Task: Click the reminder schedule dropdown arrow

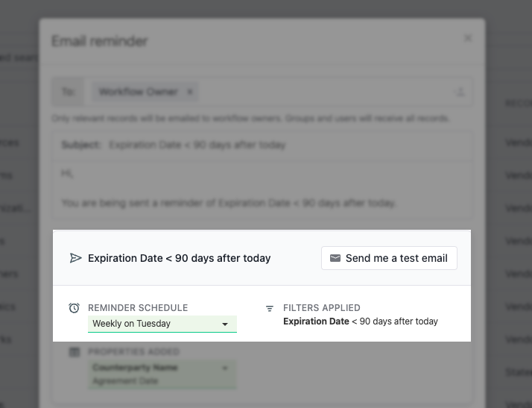Action: (224, 324)
